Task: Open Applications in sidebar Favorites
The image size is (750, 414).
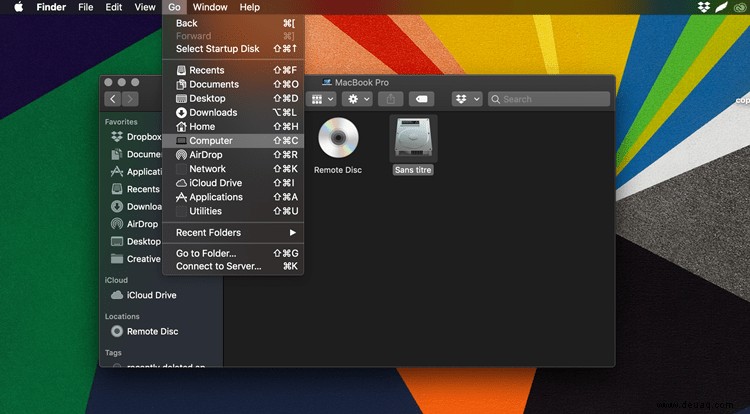Action: click(x=136, y=172)
